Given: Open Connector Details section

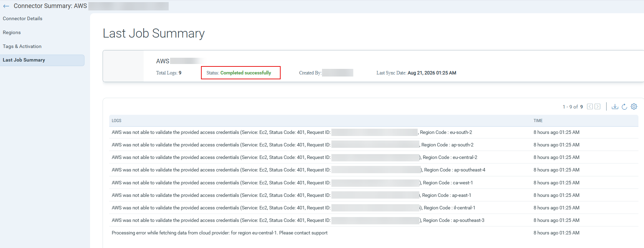Looking at the screenshot, I should (23, 18).
